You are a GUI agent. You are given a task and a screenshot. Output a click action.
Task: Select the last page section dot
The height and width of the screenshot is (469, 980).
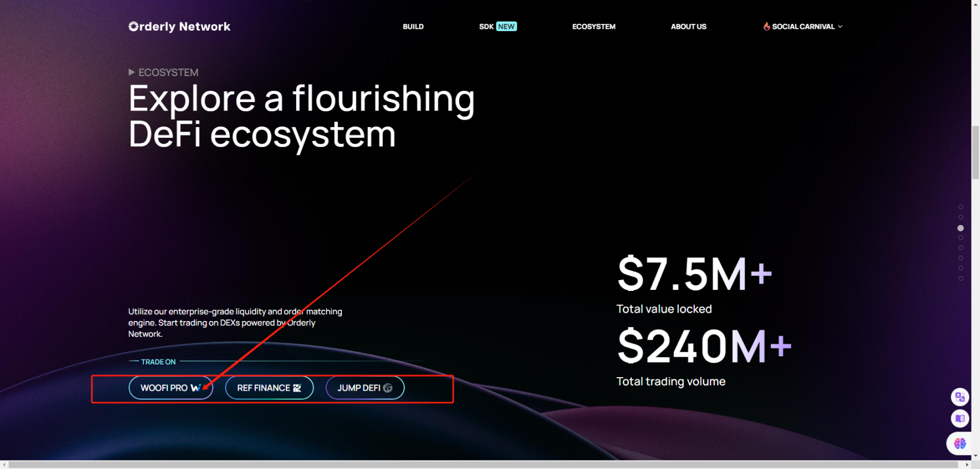coord(961,278)
